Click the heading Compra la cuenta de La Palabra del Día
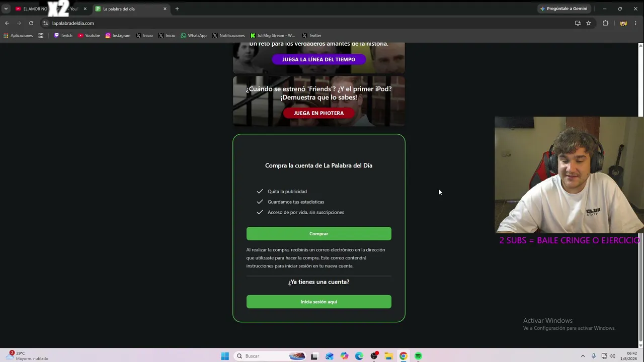 [319, 165]
